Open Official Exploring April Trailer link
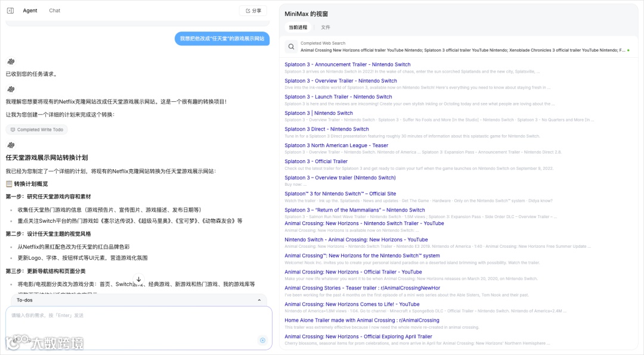The image size is (644, 355). (x=358, y=337)
